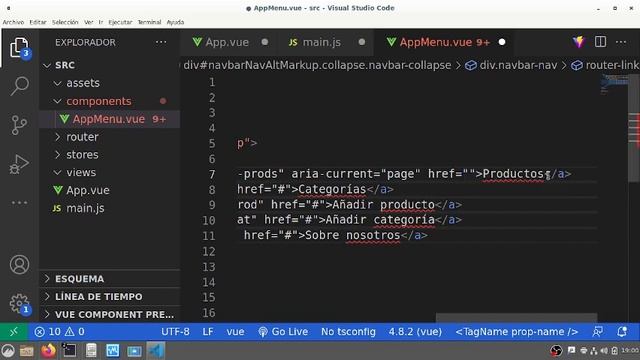Open editor more actions ellipsis
The width and height of the screenshot is (640, 360).
621,42
